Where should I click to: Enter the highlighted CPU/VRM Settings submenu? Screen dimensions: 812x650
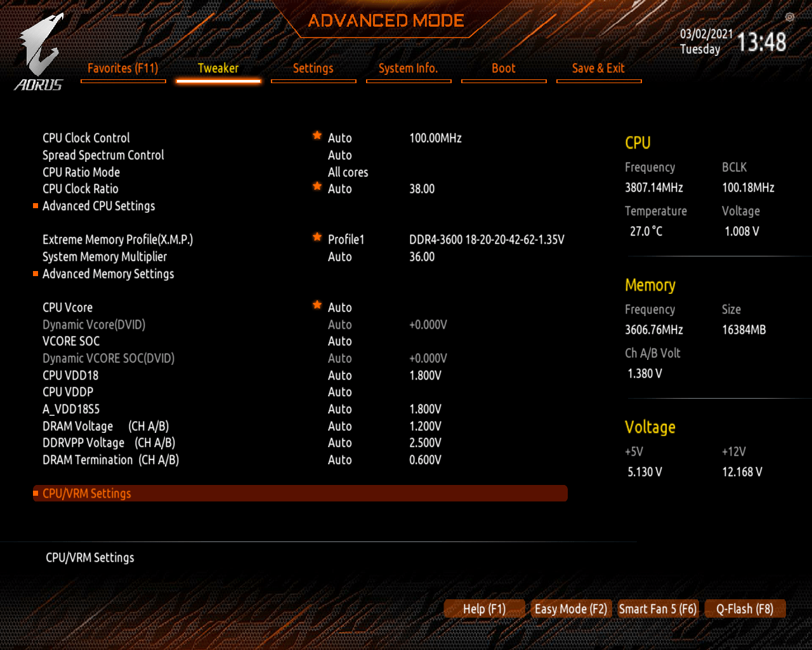[300, 493]
